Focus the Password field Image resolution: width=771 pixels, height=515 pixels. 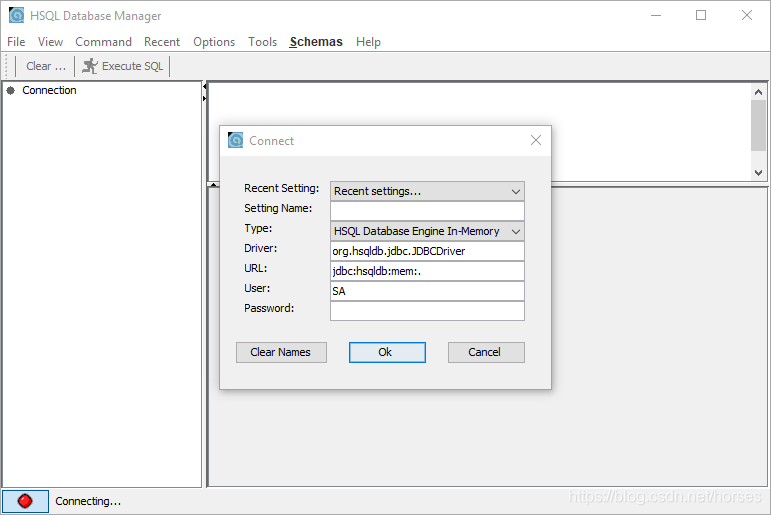pos(427,311)
